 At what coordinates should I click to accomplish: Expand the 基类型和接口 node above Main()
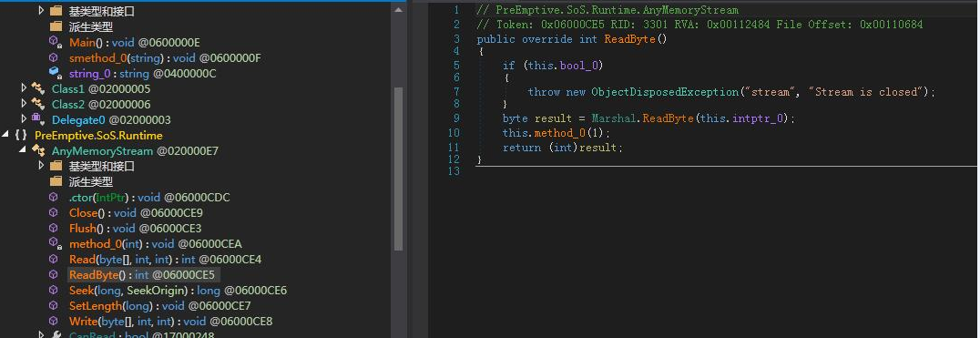tap(41, 11)
